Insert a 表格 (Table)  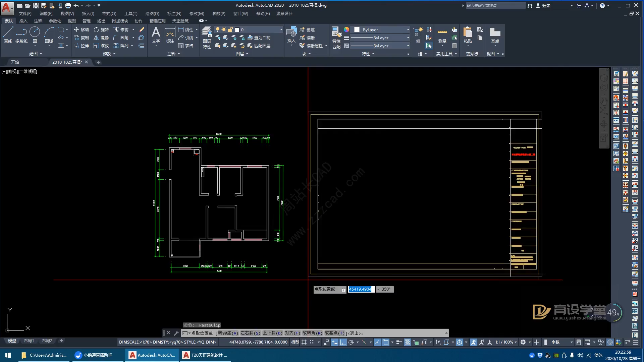tap(186, 46)
